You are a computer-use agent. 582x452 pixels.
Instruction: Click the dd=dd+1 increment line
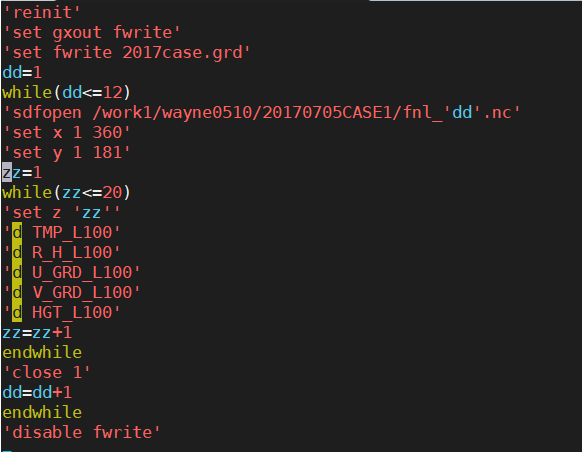click(x=37, y=393)
